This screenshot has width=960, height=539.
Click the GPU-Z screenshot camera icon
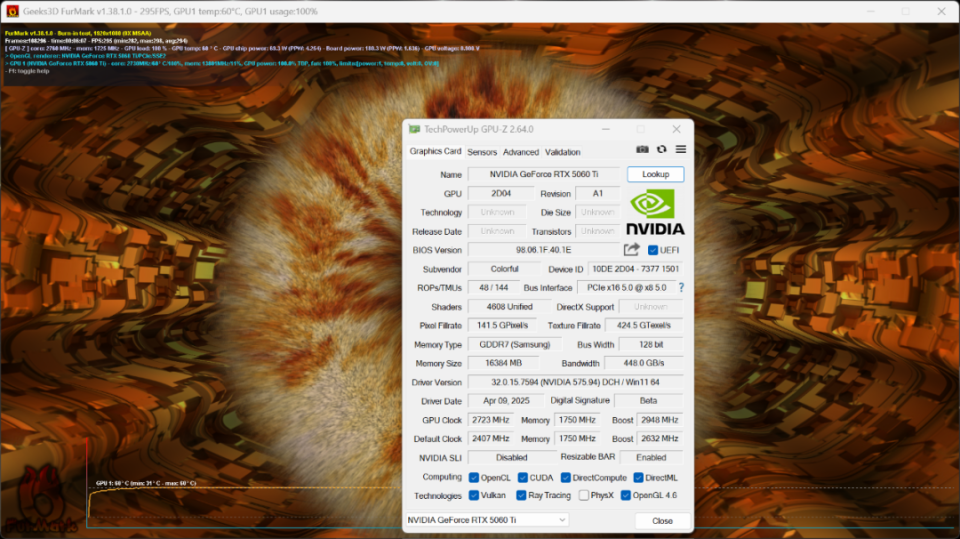tap(642, 149)
